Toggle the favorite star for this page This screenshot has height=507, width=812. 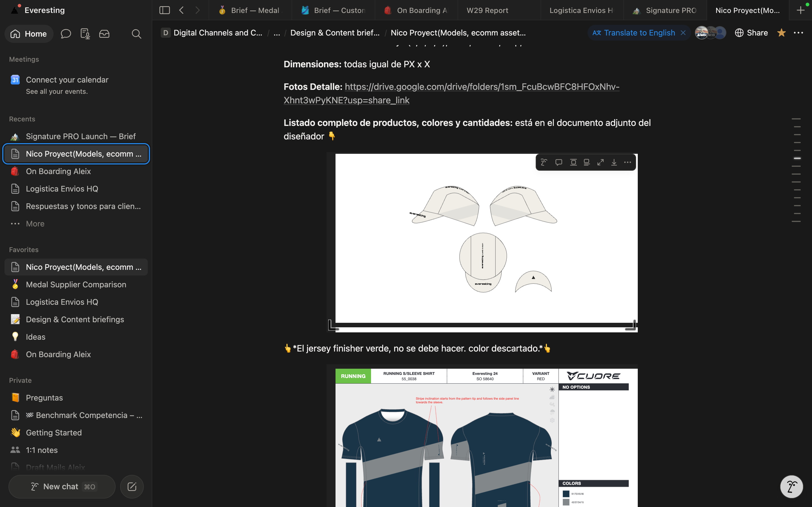[781, 33]
